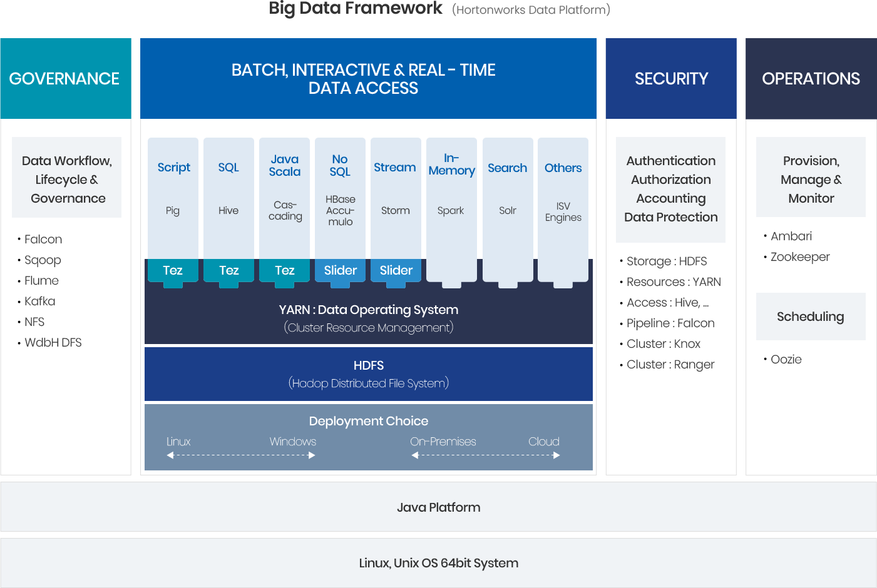Click the Cascading label
Screen dimensions: 877x588
click(285, 210)
